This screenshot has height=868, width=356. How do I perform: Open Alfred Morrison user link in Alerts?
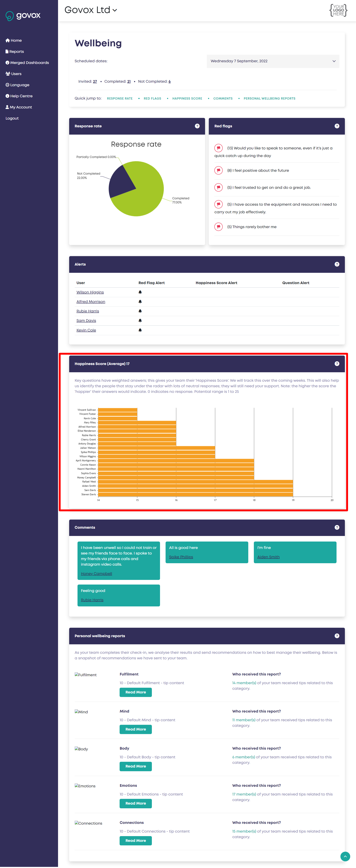point(91,302)
